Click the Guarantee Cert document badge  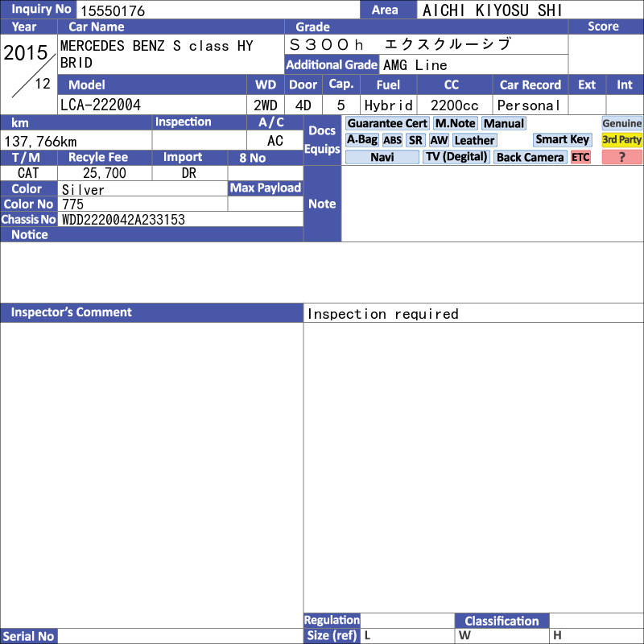click(x=387, y=123)
